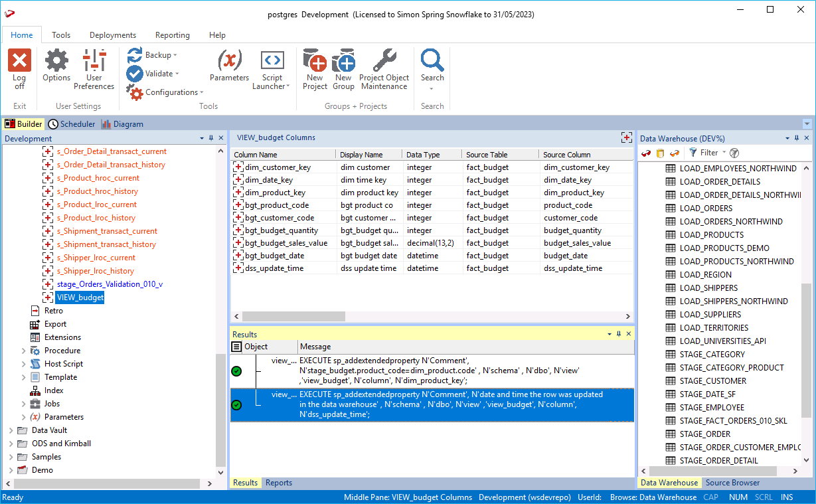Viewport: 816px width, 504px height.
Task: Expand the Procedure tree node
Action: tap(24, 351)
